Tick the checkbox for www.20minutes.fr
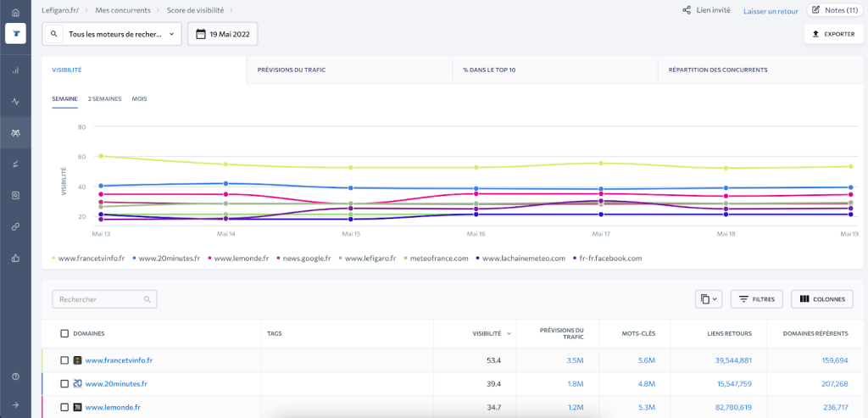 64,384
